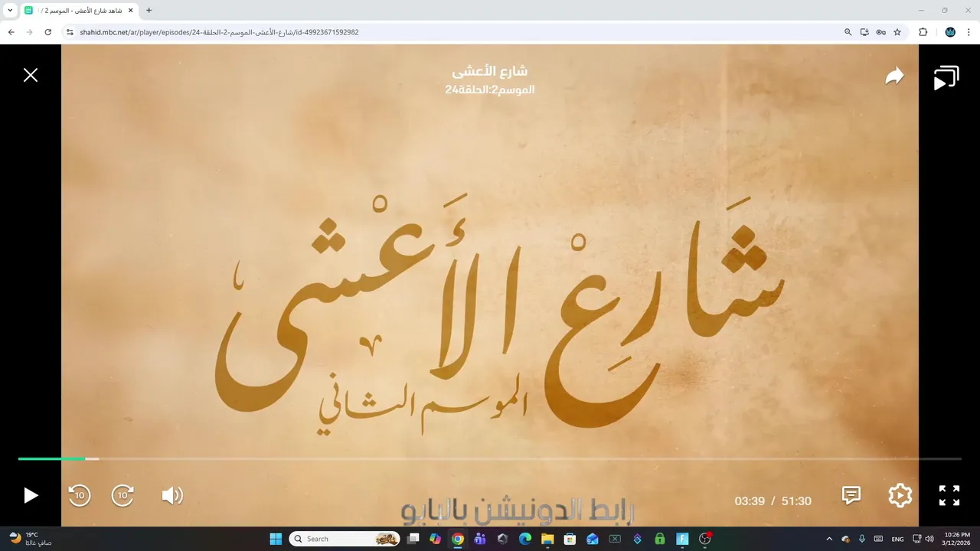
Task: Close the video player with X
Action: pos(31,75)
